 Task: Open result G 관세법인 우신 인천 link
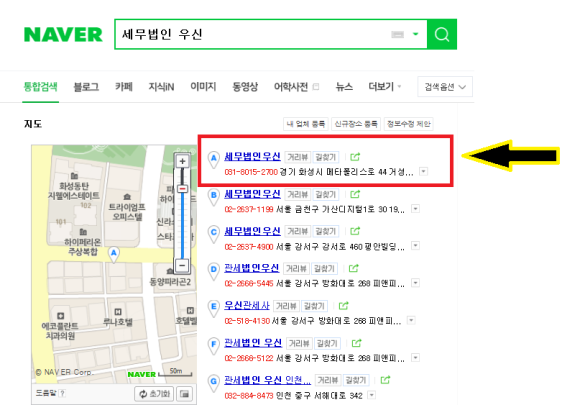(267, 380)
